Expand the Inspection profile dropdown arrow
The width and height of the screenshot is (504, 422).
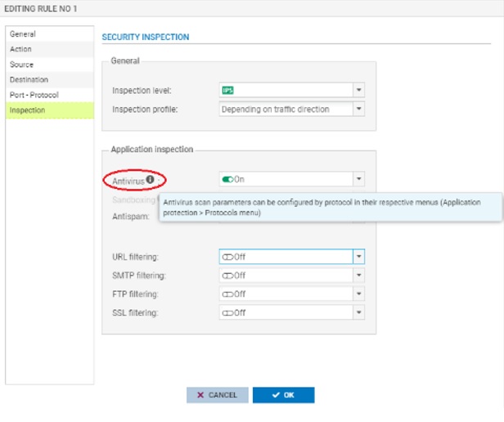point(358,109)
